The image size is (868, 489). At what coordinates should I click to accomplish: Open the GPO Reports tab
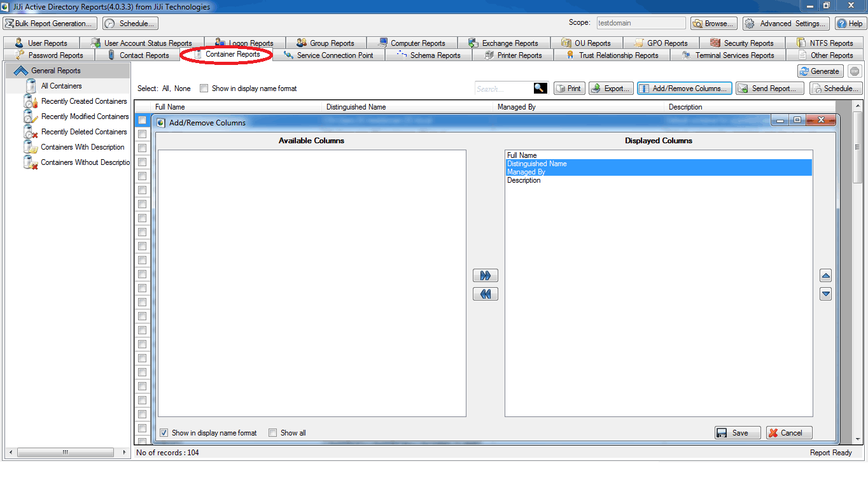pyautogui.click(x=661, y=43)
